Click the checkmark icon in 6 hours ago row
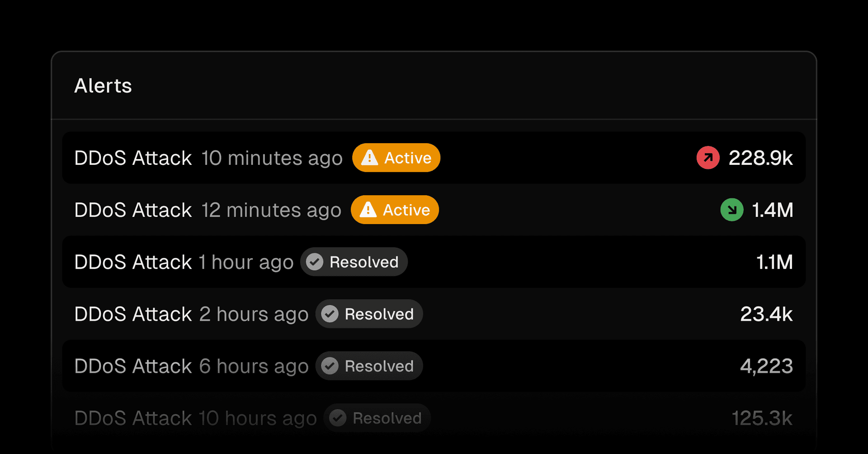Image resolution: width=868 pixels, height=454 pixels. [x=330, y=365]
